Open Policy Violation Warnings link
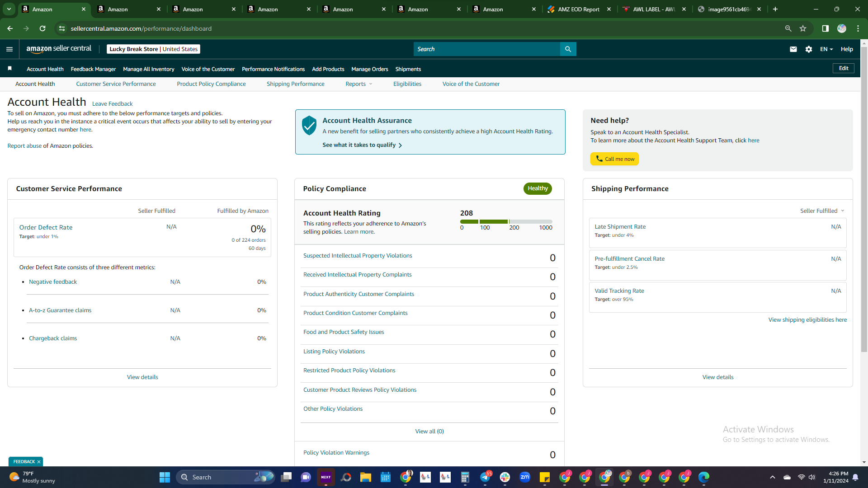The image size is (868, 488). [x=336, y=453]
